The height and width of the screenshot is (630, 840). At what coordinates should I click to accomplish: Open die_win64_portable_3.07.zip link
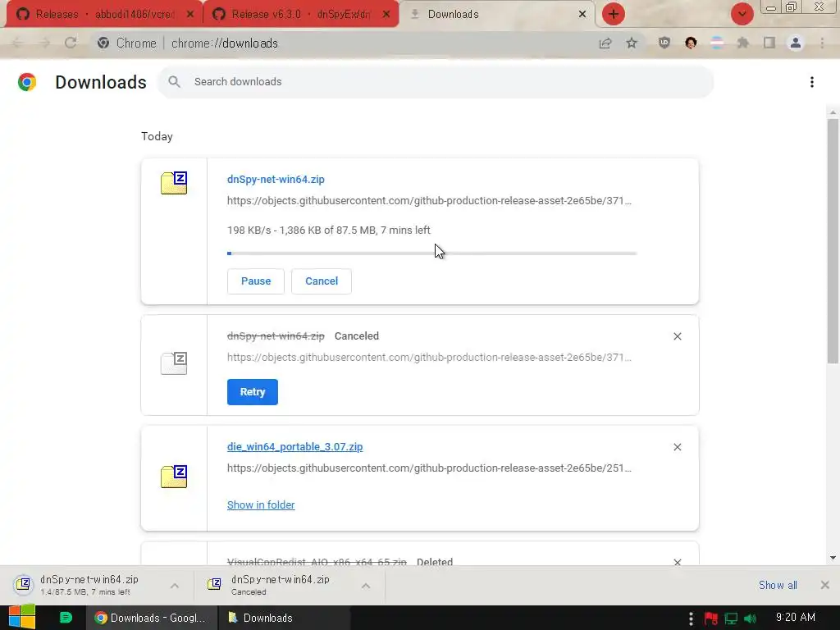point(294,447)
